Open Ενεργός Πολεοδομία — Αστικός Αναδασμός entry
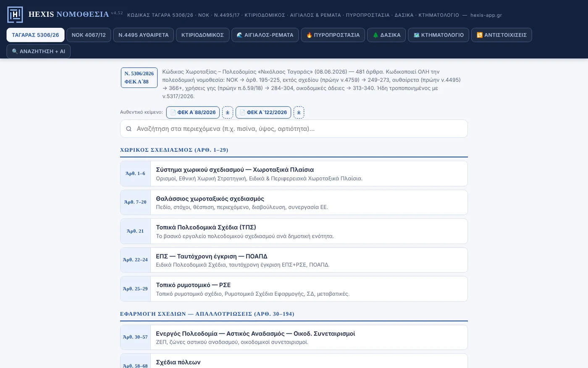Screen dimensions: 588x368 [x=294, y=337]
